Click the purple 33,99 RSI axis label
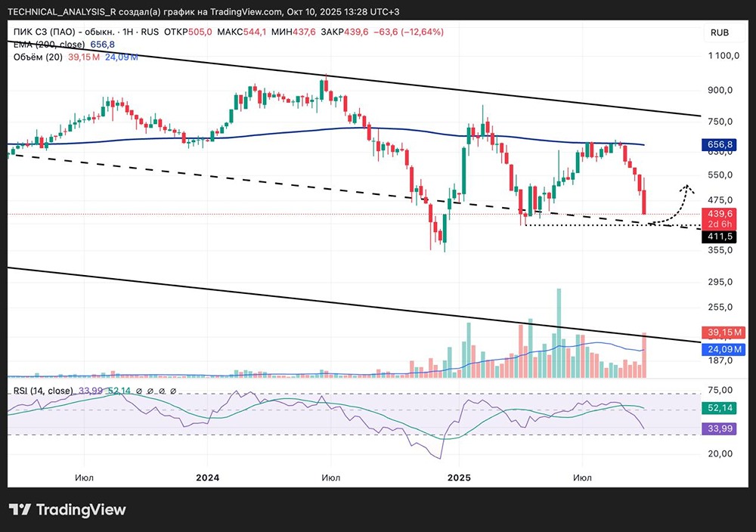Viewport: 756px width, 532px height. click(720, 428)
